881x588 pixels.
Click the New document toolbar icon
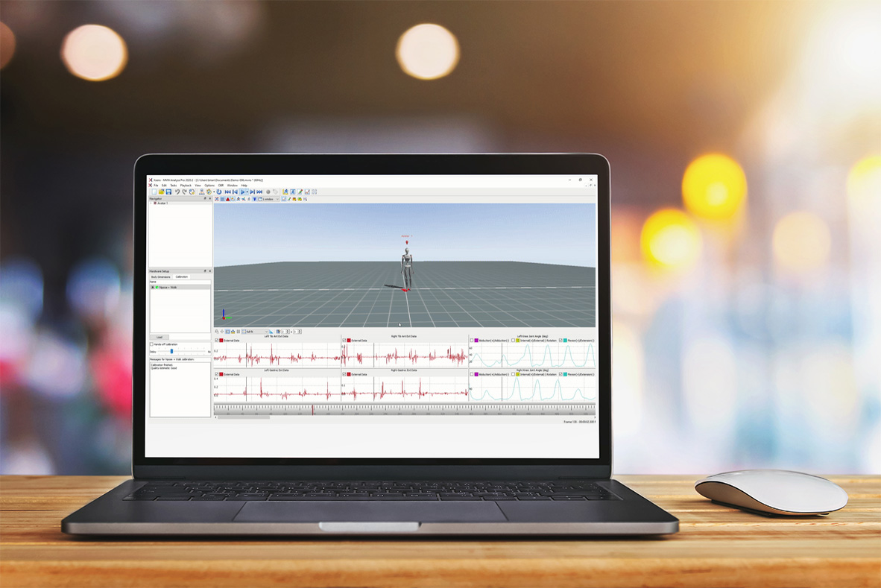pos(153,192)
